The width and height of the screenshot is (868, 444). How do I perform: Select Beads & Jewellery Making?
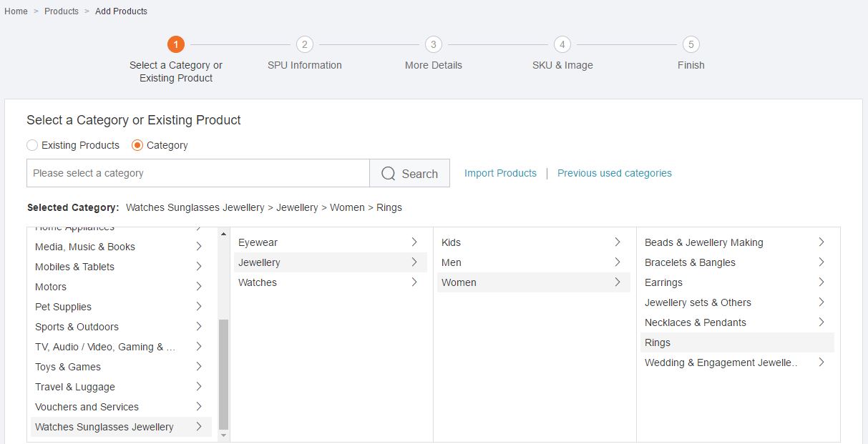click(737, 242)
